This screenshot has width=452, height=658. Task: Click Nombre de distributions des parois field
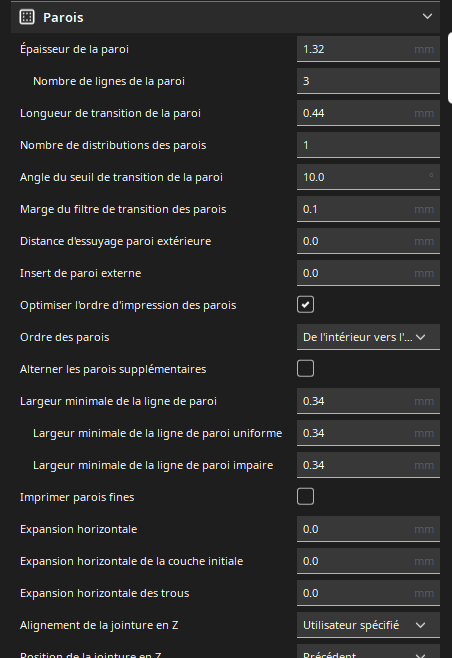coord(368,145)
